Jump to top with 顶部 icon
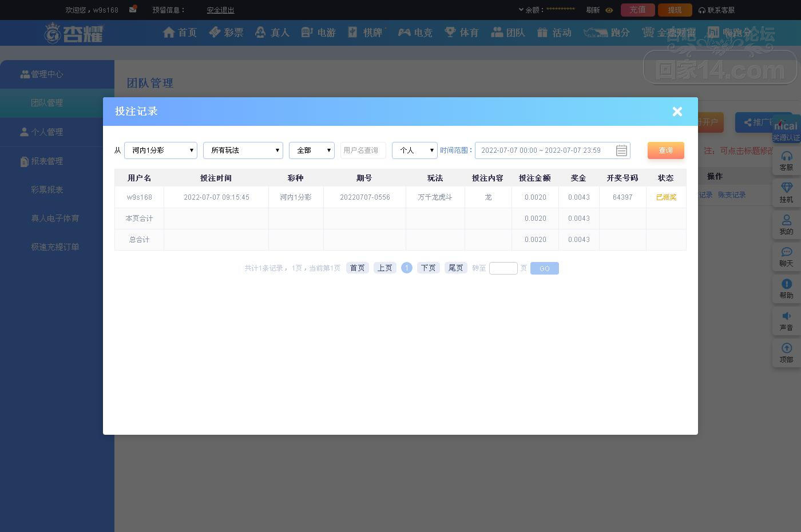801x532 pixels. (787, 348)
